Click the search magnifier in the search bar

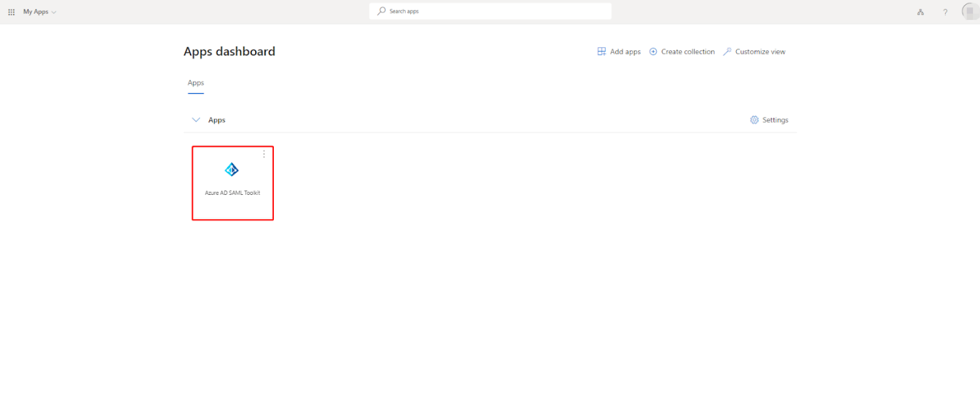click(381, 11)
